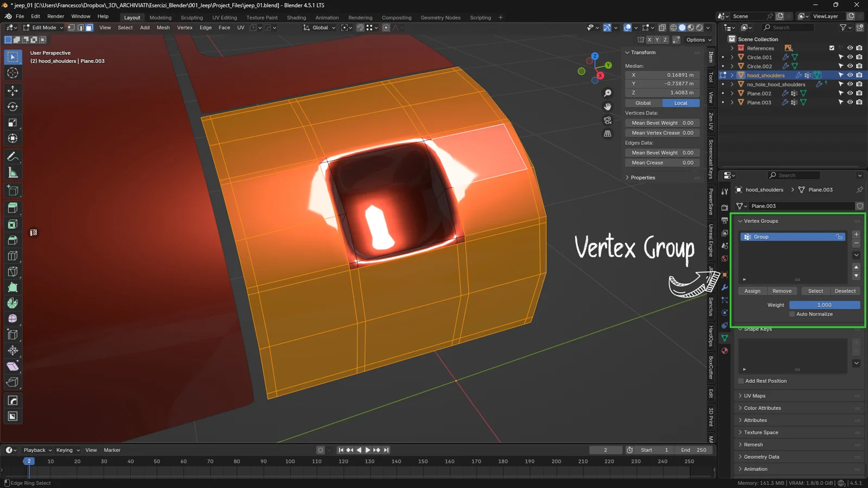The height and width of the screenshot is (488, 868).
Task: Select the Cursor tool in toolbar
Action: [12, 73]
